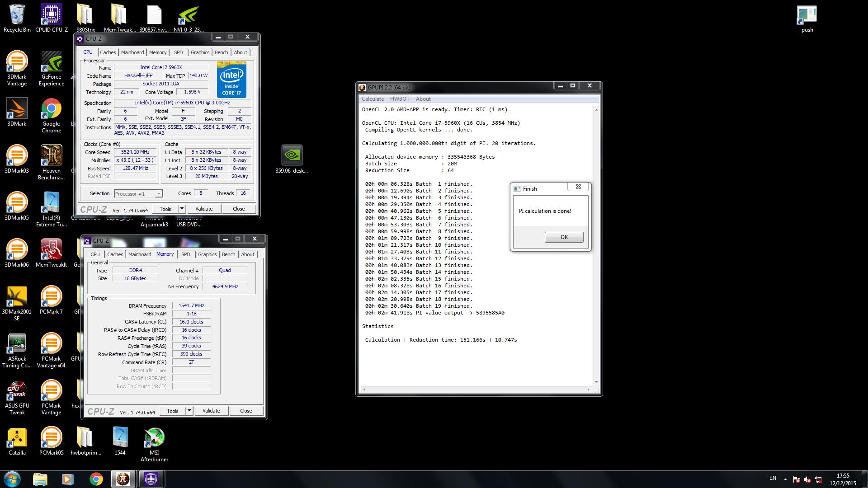
Task: Open Windows Media Player from taskbar
Action: [x=68, y=479]
